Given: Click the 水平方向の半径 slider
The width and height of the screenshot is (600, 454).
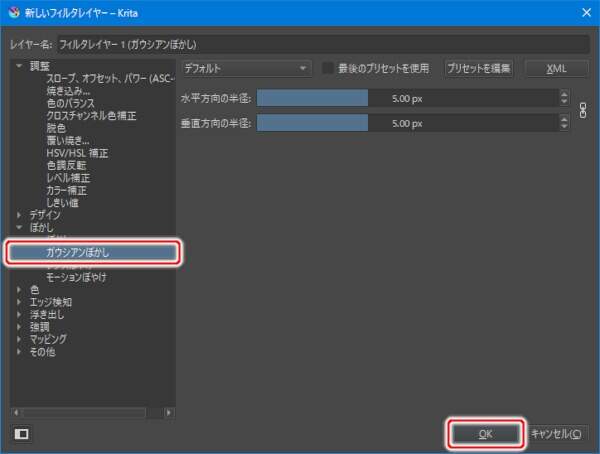Looking at the screenshot, I should click(x=408, y=98).
